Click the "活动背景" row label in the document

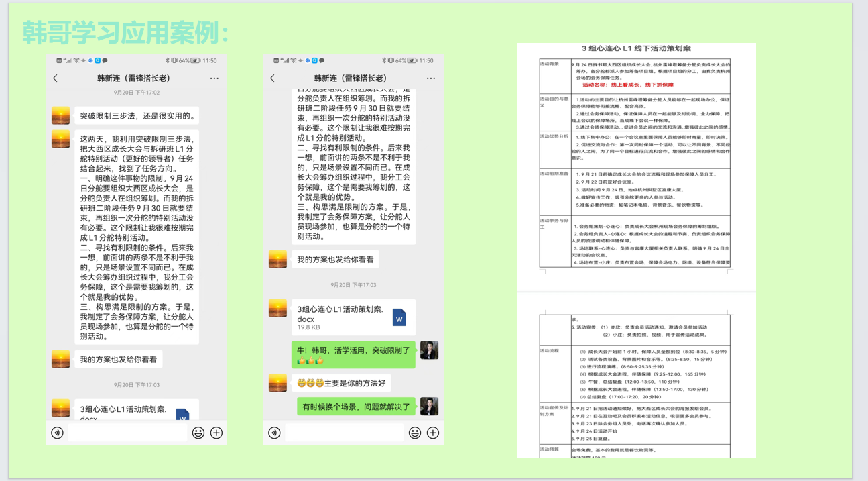[550, 64]
